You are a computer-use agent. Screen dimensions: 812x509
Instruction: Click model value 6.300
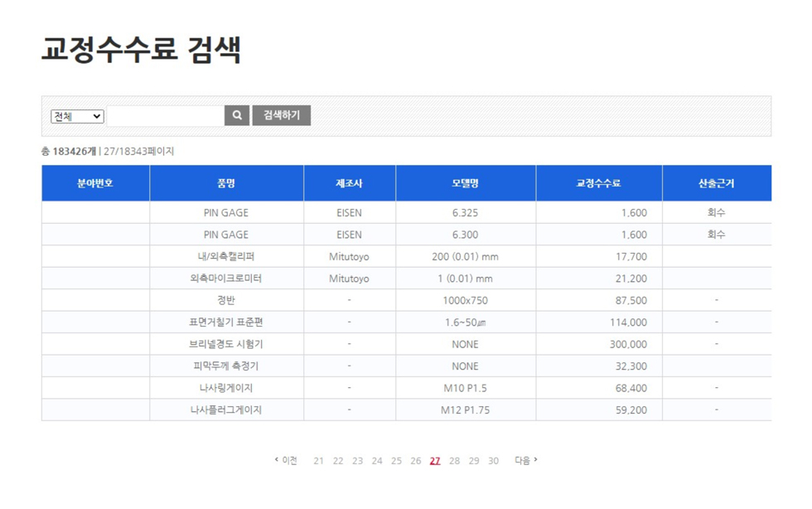click(x=465, y=235)
